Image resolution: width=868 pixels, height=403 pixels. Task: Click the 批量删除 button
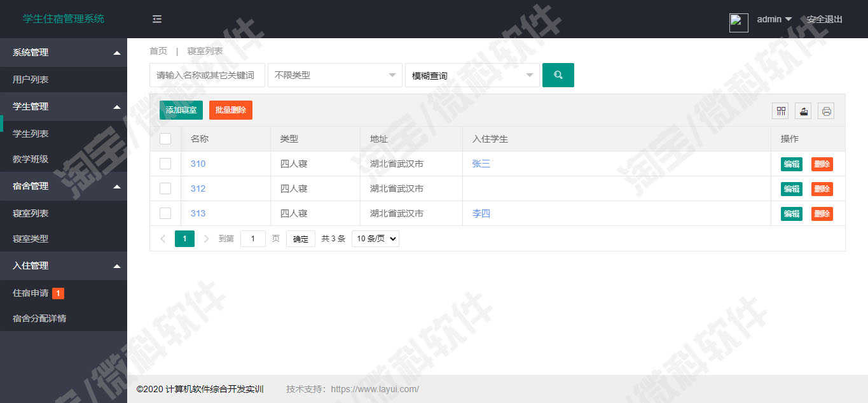point(231,110)
